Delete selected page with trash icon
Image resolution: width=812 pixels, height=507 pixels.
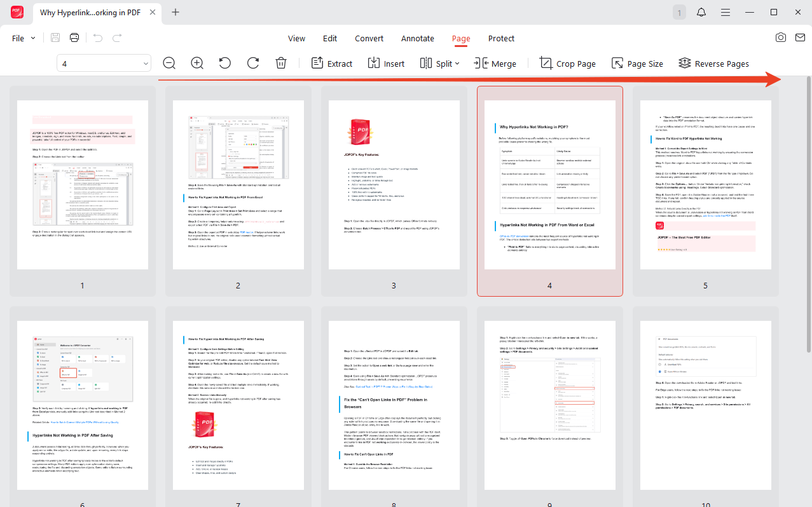click(281, 63)
